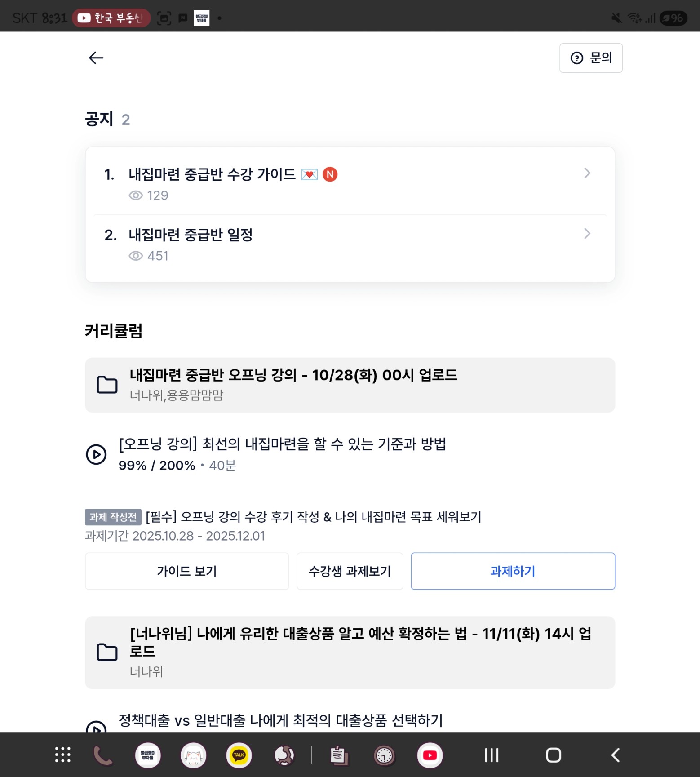Launch the YouTube app from the dock
This screenshot has width=700, height=777.
coord(430,755)
